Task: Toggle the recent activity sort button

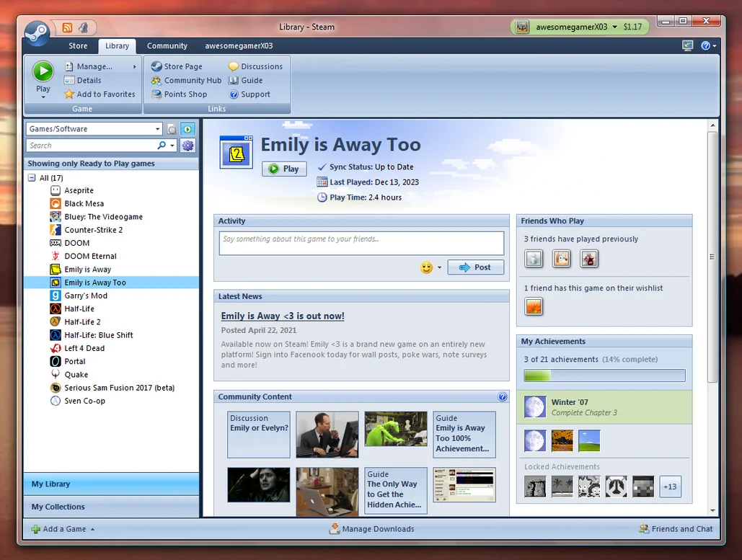Action: [172, 129]
